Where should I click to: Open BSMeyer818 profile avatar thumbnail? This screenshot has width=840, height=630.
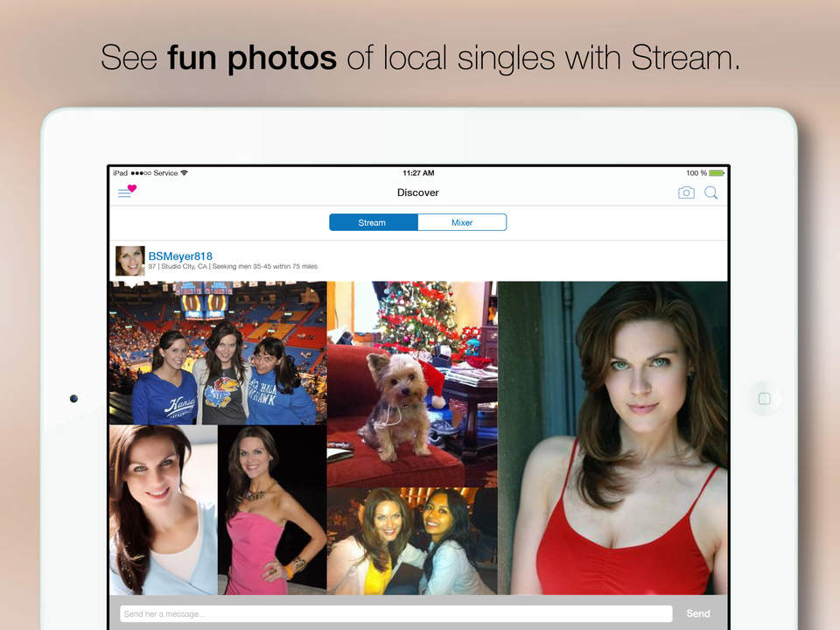[129, 261]
